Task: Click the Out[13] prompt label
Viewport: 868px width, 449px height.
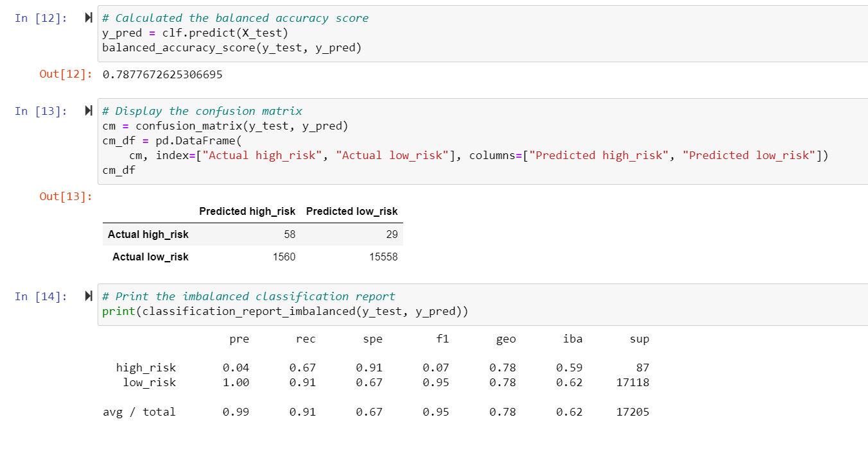Action: [66, 196]
